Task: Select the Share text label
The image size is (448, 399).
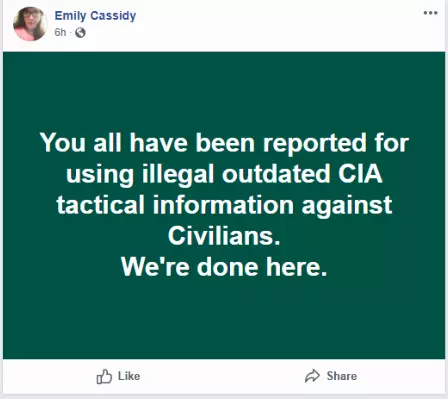Action: click(x=342, y=376)
